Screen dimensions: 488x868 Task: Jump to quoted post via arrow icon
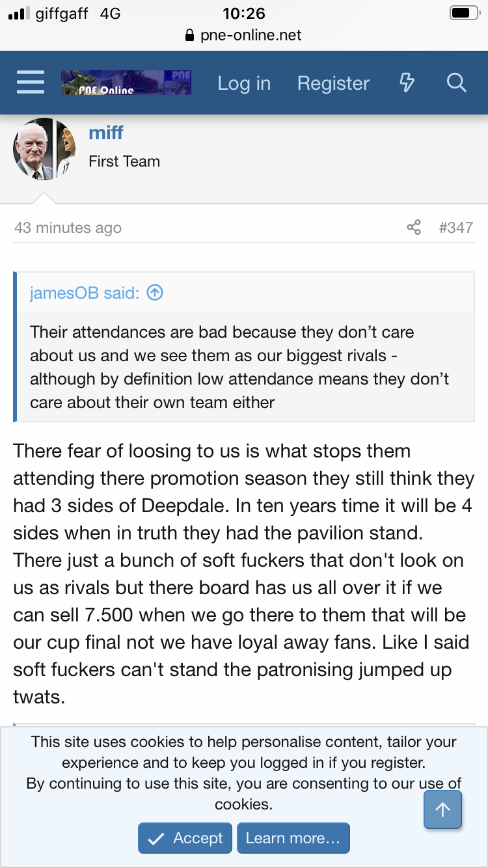click(x=155, y=293)
